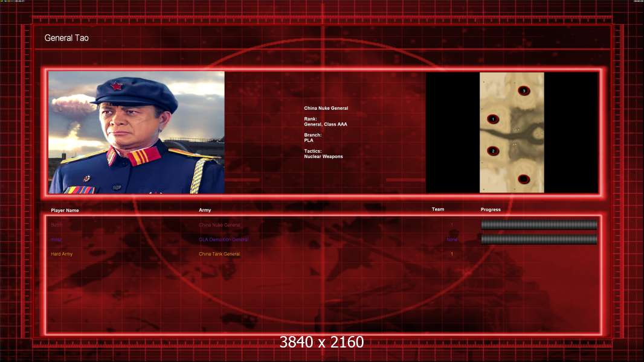The width and height of the screenshot is (644, 362).
Task: Click the General Tao portrait image
Action: [137, 132]
